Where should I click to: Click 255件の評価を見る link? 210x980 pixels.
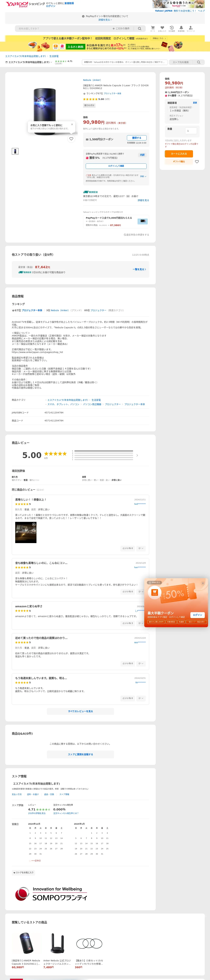click(x=37, y=813)
